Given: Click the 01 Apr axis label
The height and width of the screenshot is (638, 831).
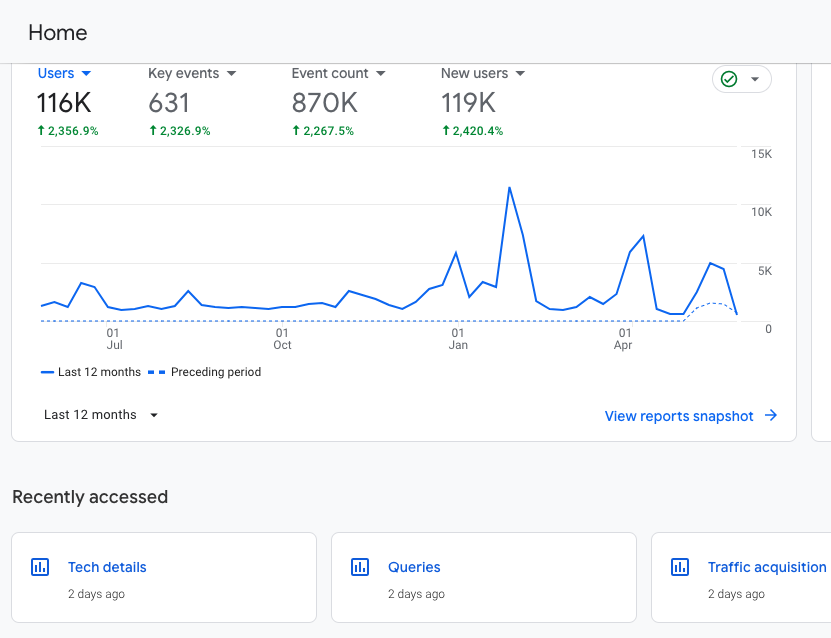Looking at the screenshot, I should coord(624,339).
